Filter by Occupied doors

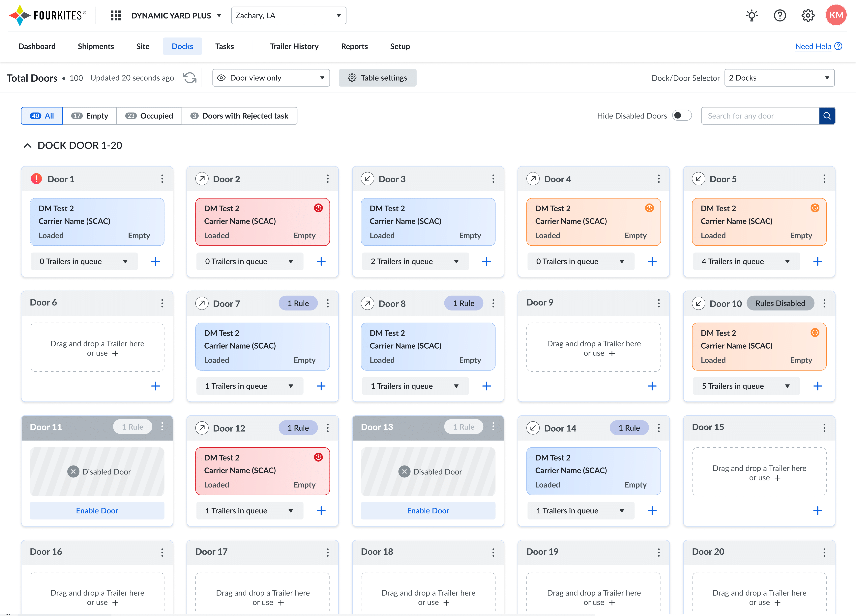tap(149, 116)
